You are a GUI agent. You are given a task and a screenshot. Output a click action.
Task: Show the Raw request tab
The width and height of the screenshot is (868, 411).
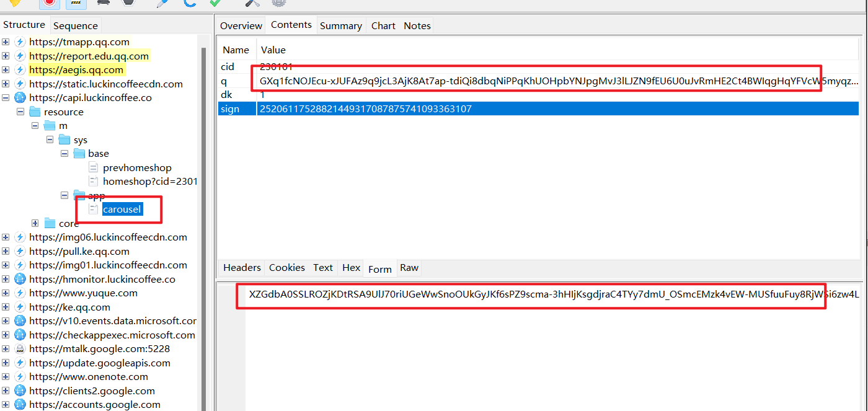point(409,268)
